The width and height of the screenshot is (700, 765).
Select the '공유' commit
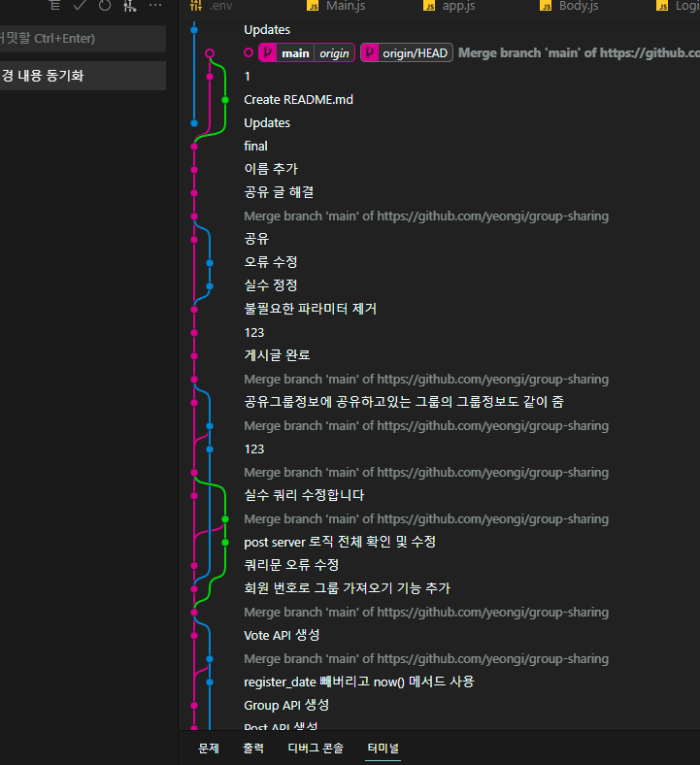tap(256, 239)
